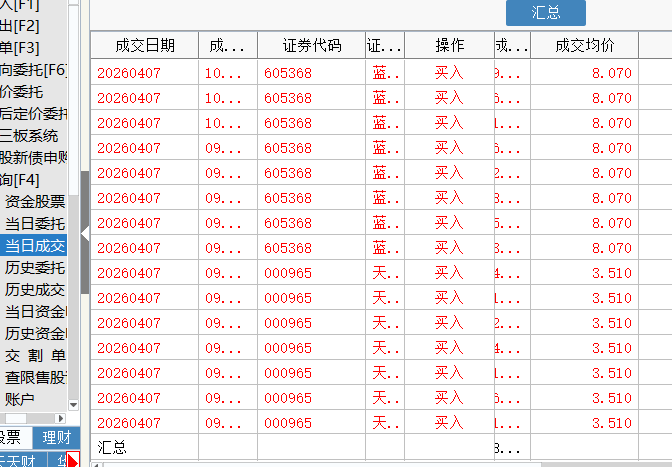Open the 市价委托 sidebar item

[x=21, y=92]
